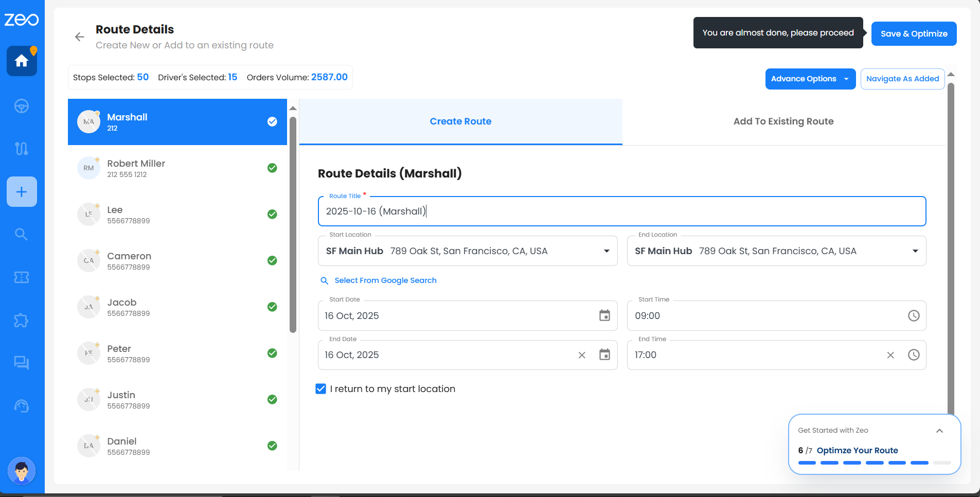Uncheck I return to my start location
Screen dimensions: 980x497
pos(321,389)
